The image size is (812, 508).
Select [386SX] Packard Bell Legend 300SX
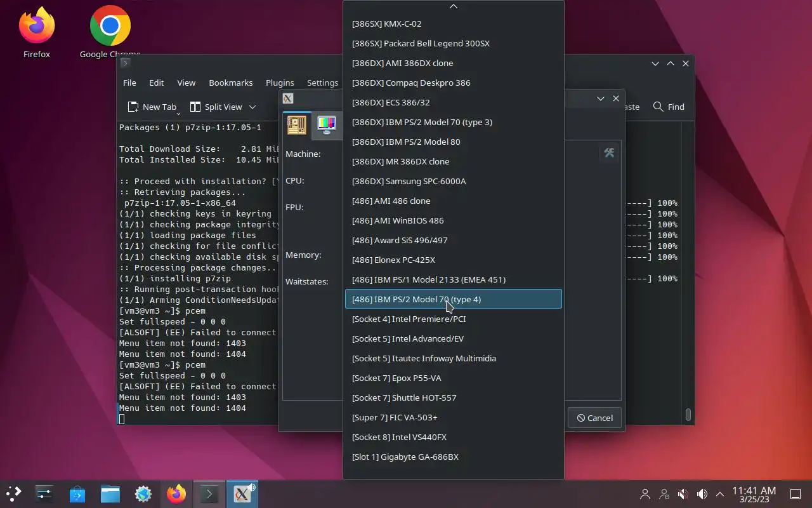453,43
